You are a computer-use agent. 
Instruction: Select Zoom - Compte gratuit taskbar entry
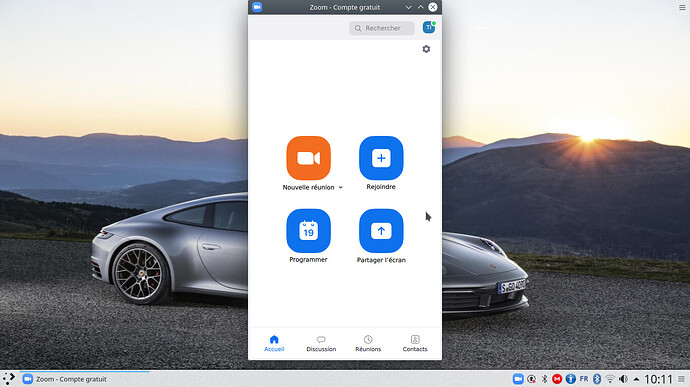(x=84, y=379)
